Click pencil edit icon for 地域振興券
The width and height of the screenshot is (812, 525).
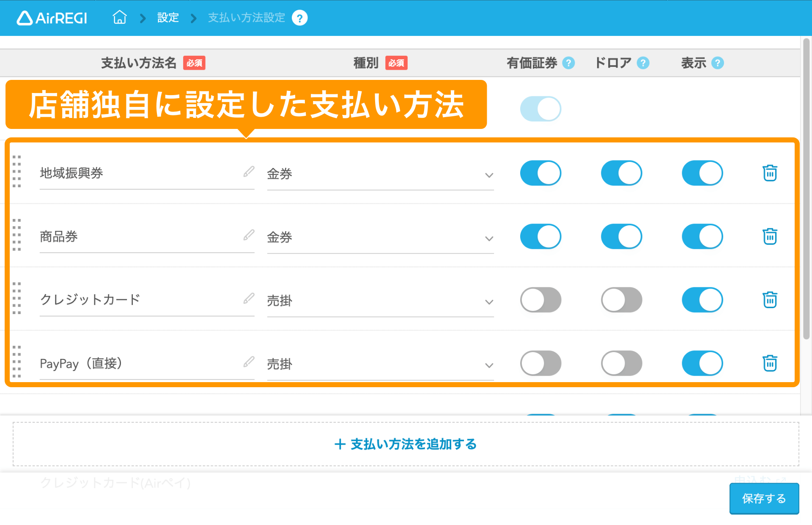tap(249, 172)
